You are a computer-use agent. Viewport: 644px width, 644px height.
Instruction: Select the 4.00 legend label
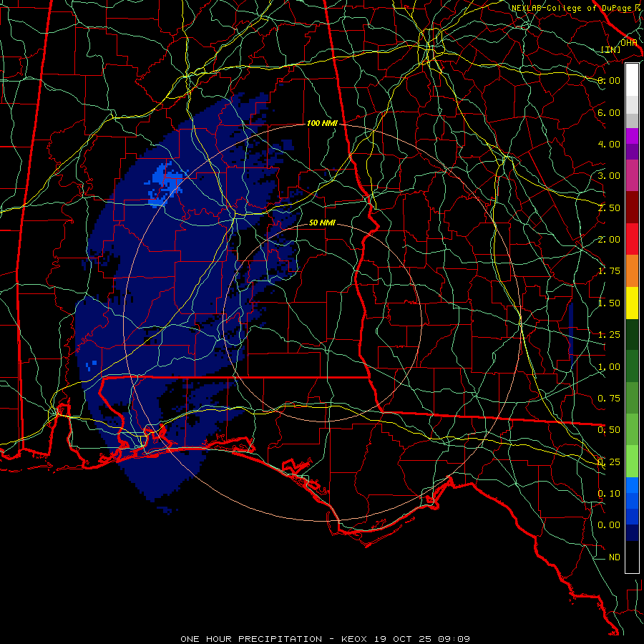pyautogui.click(x=609, y=144)
